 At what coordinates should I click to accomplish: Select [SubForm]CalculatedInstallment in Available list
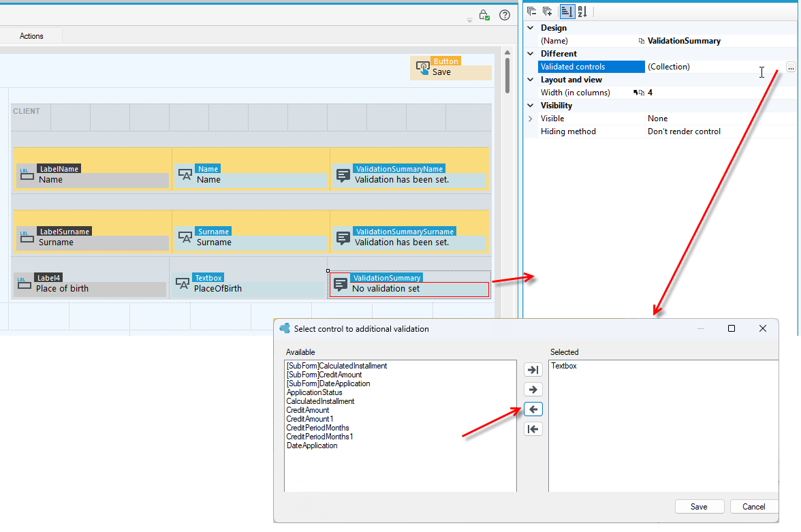coord(336,366)
